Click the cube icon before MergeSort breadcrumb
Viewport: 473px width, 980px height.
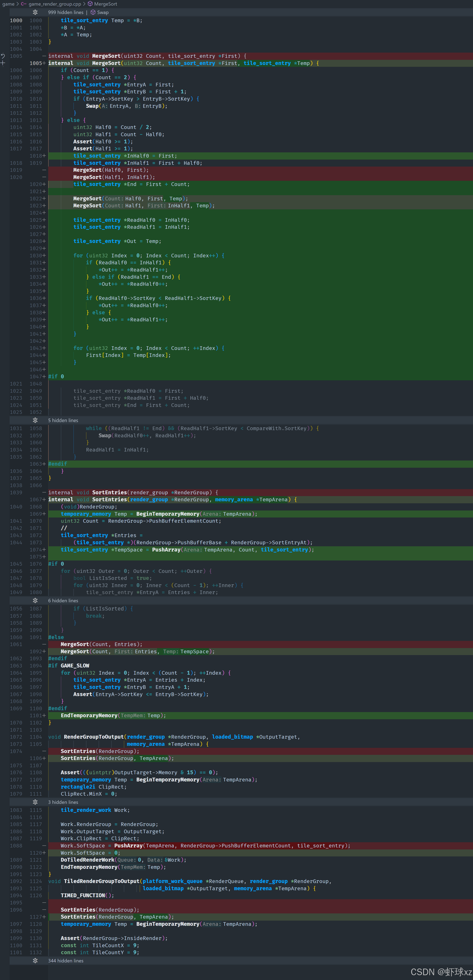[90, 4]
